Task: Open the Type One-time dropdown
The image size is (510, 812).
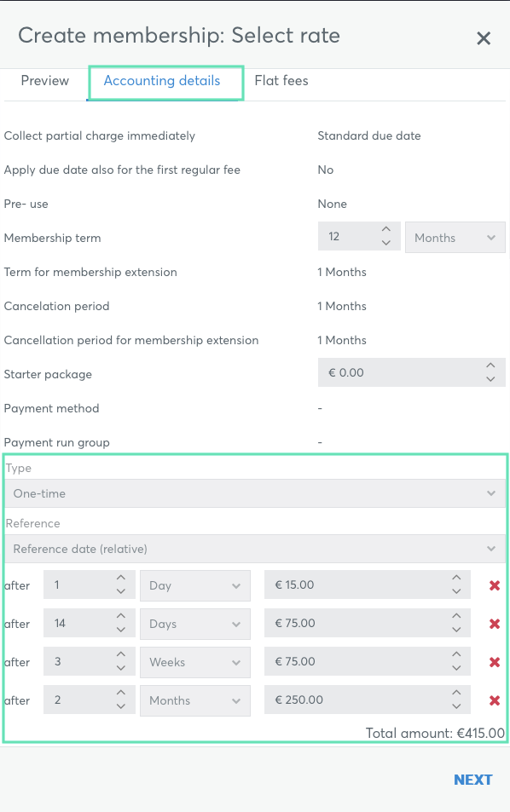Action: tap(255, 493)
